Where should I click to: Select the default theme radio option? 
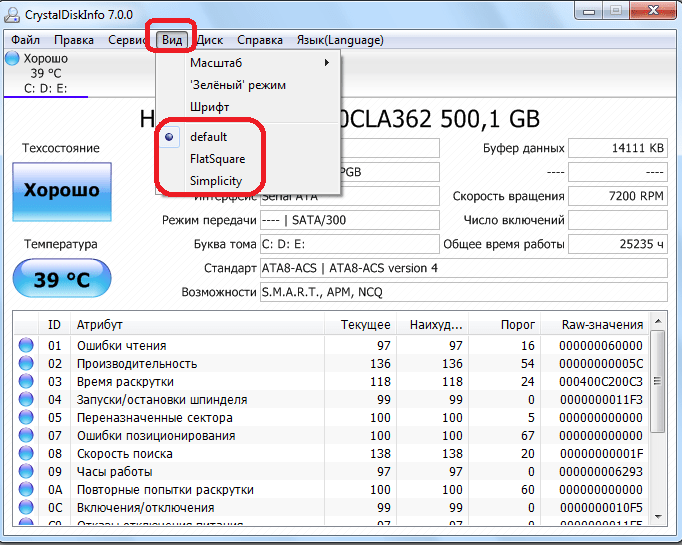pos(248,137)
